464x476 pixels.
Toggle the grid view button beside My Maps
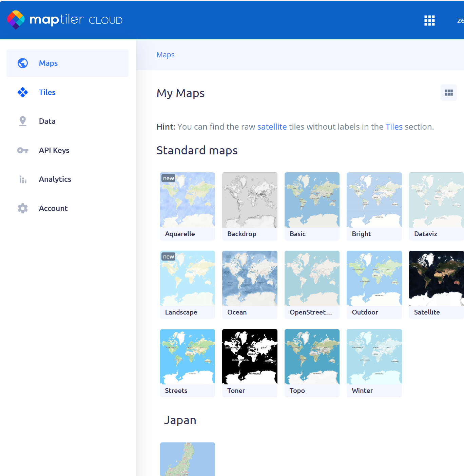click(x=448, y=93)
